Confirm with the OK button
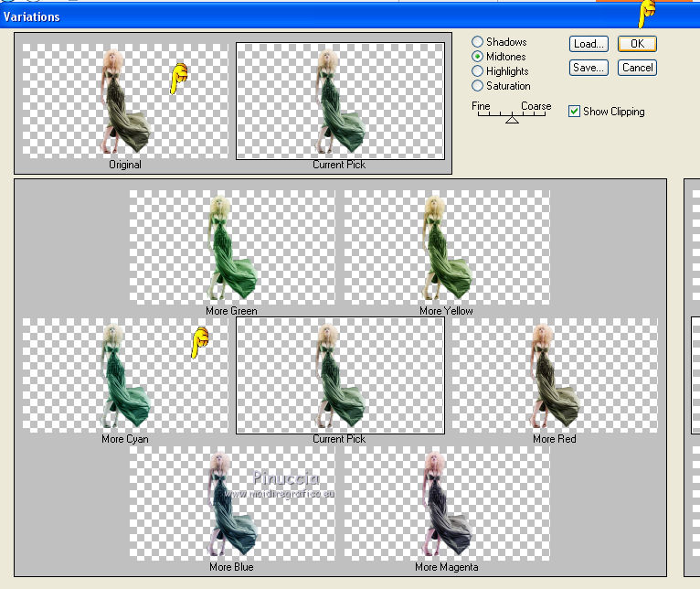The height and width of the screenshot is (589, 700). (637, 44)
